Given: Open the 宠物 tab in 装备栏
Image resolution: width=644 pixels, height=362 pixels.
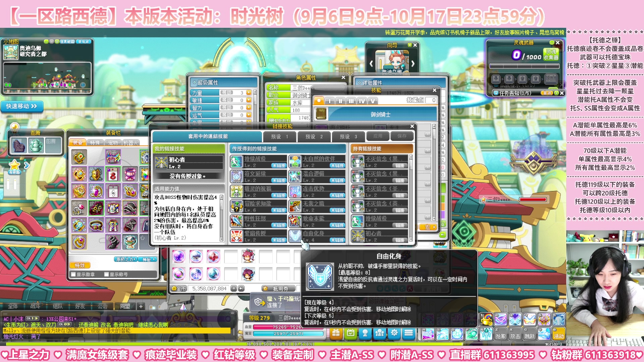Looking at the screenshot, I should (x=113, y=143).
